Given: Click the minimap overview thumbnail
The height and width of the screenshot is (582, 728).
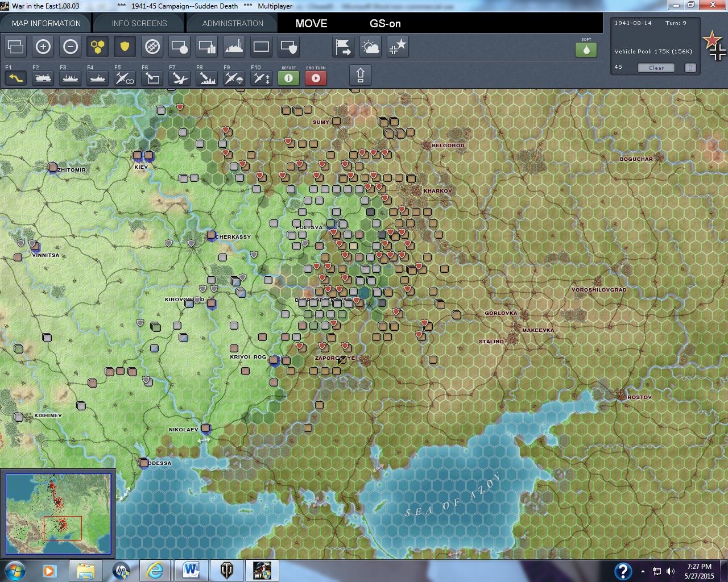Looking at the screenshot, I should (58, 514).
